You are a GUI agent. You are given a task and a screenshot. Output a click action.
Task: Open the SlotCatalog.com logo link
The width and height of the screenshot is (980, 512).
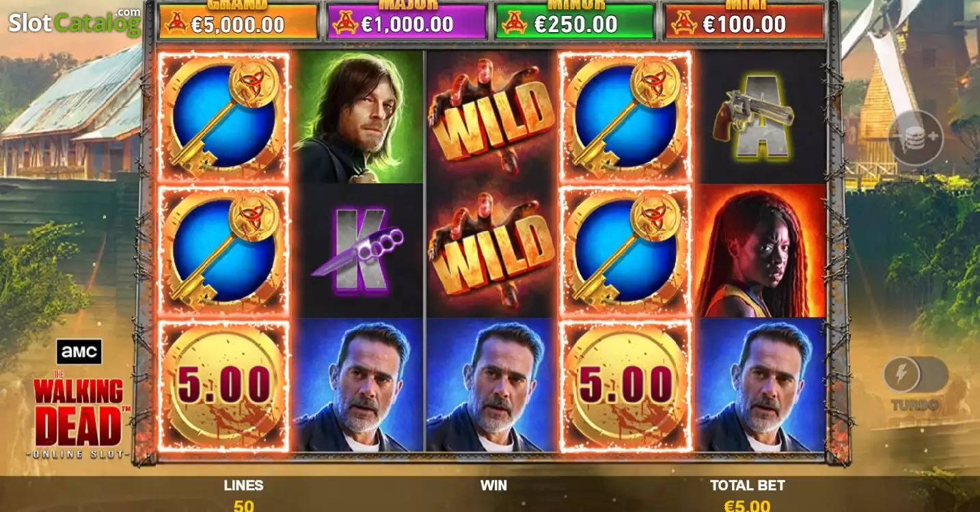[74, 22]
